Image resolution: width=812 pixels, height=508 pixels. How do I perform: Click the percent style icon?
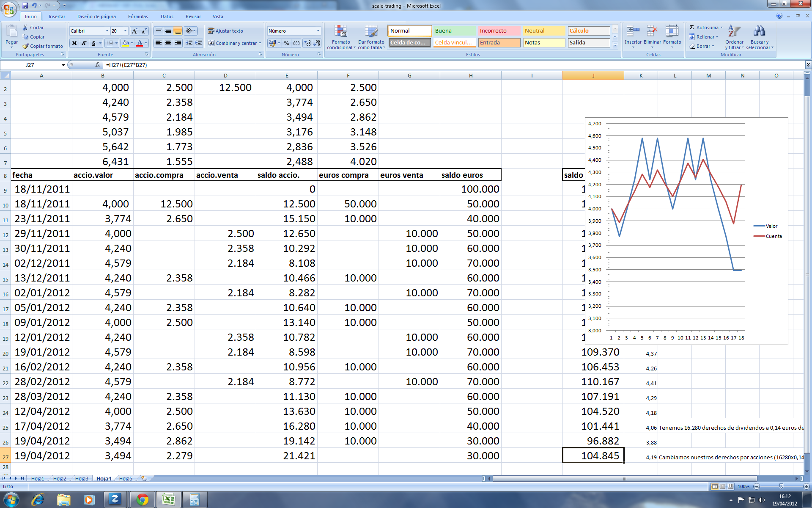(287, 43)
